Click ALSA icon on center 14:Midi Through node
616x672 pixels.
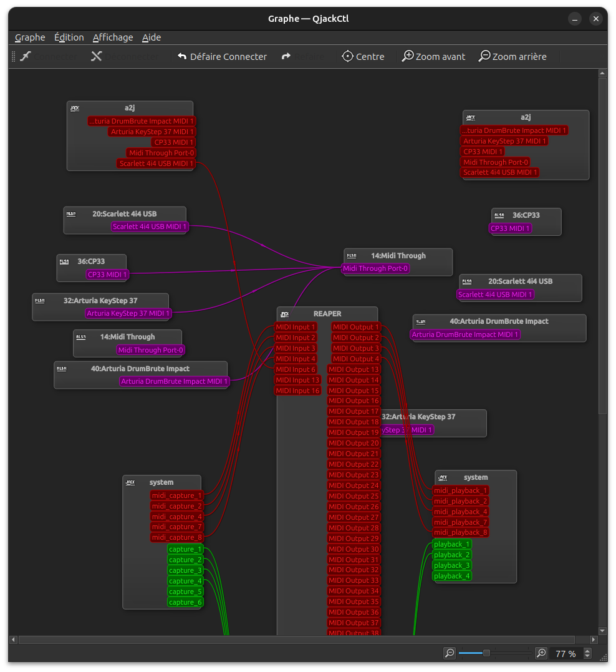(x=352, y=256)
